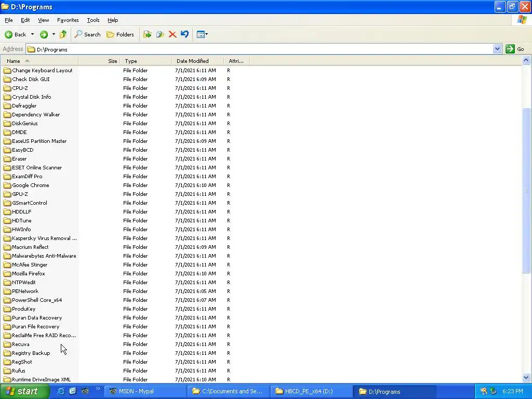
Task: Toggle the Folders pane button
Action: click(x=120, y=34)
